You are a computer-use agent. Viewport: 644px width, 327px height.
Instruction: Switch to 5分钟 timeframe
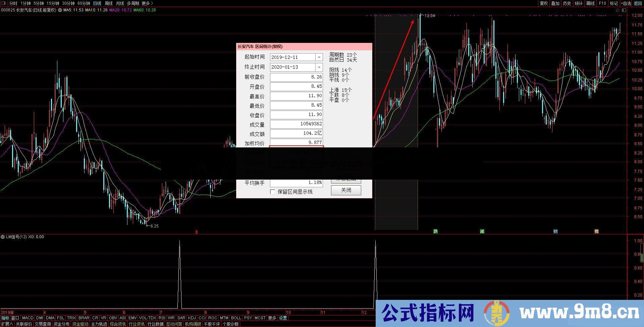(39, 3)
